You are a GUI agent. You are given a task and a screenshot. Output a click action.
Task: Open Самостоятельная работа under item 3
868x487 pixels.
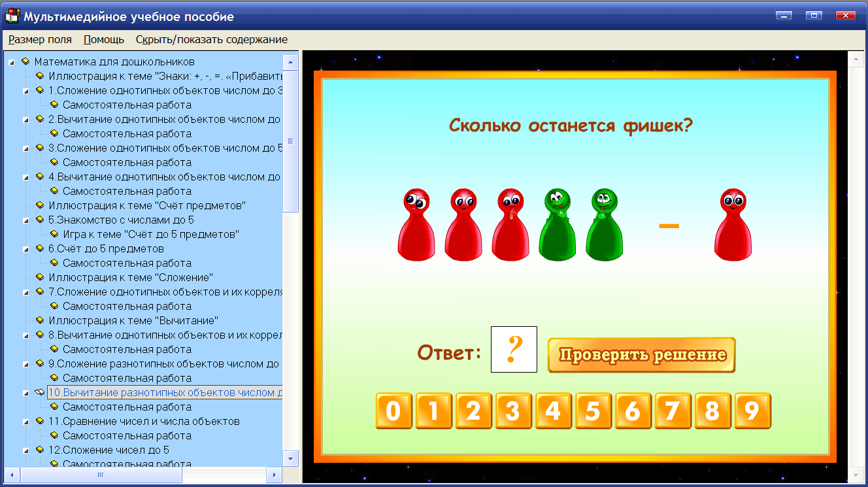127,162
